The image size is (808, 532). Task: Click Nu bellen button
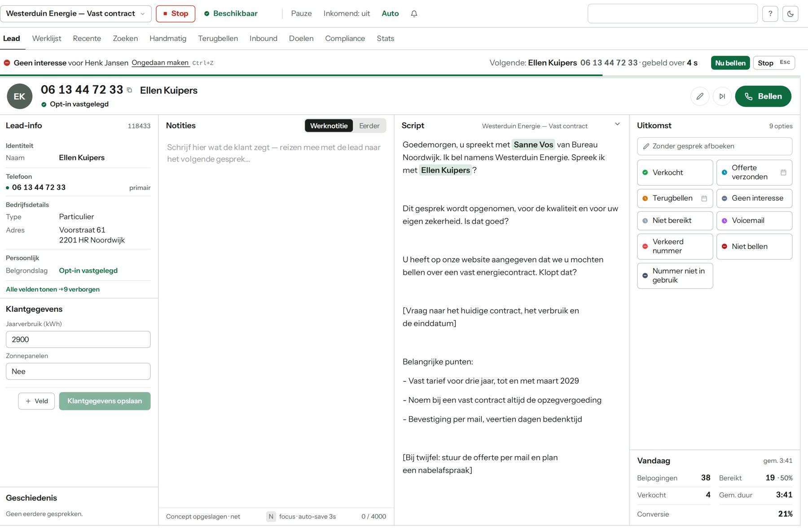(730, 63)
